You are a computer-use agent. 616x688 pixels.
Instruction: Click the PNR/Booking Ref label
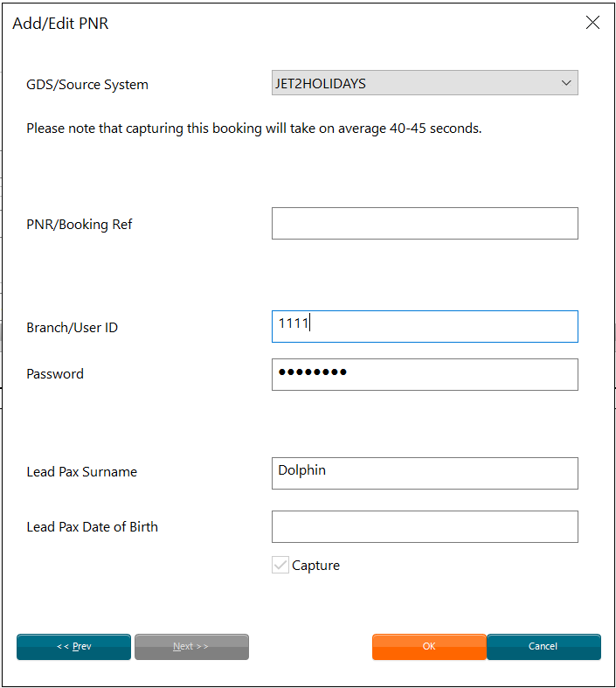pyautogui.click(x=79, y=225)
